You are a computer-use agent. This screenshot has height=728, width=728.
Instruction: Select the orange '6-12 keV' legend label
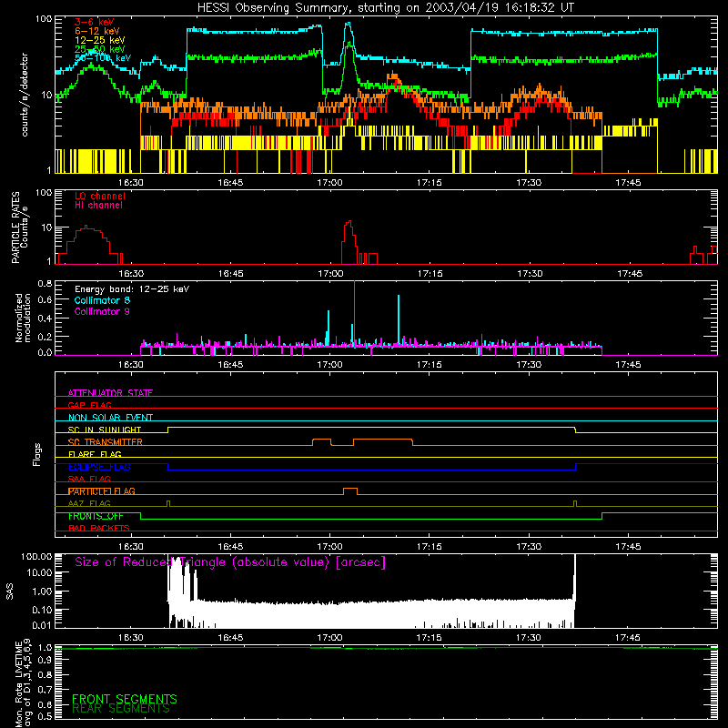tap(97, 31)
